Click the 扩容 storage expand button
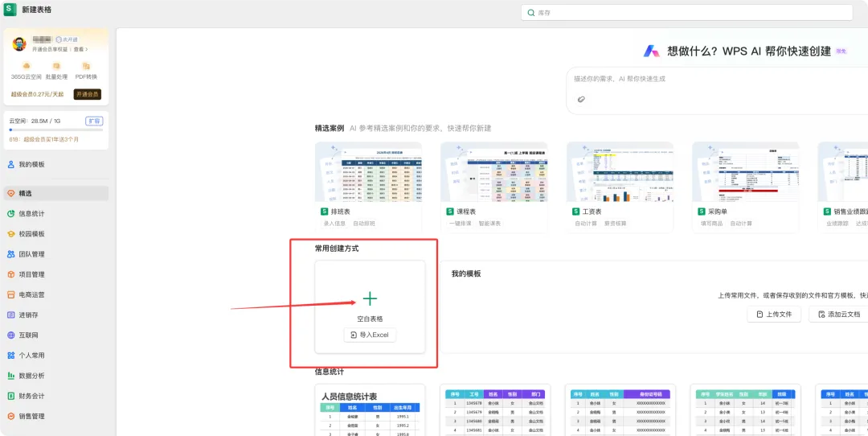The height and width of the screenshot is (436, 868). [94, 121]
